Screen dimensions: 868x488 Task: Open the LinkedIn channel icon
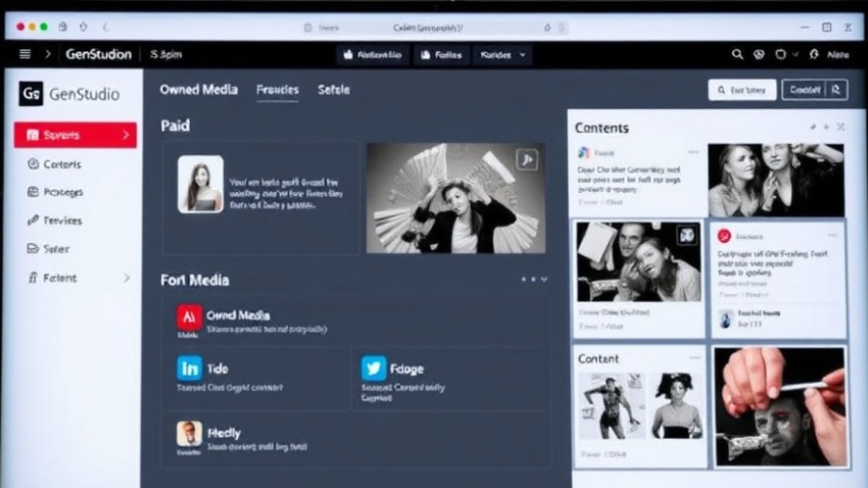189,368
